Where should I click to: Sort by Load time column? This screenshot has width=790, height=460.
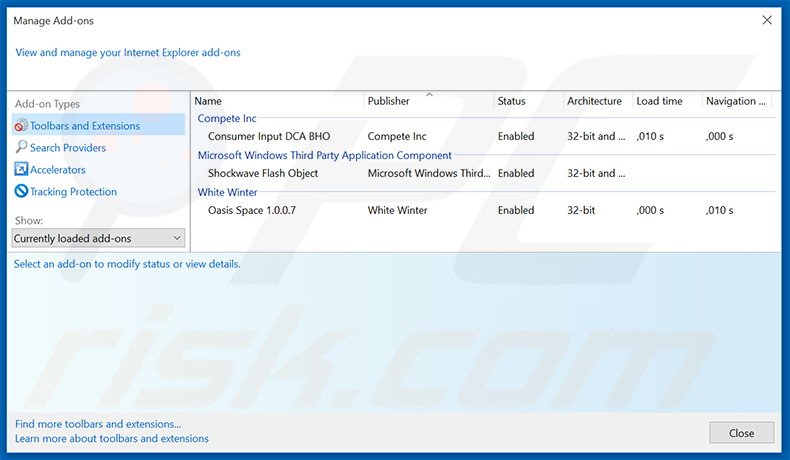click(659, 101)
